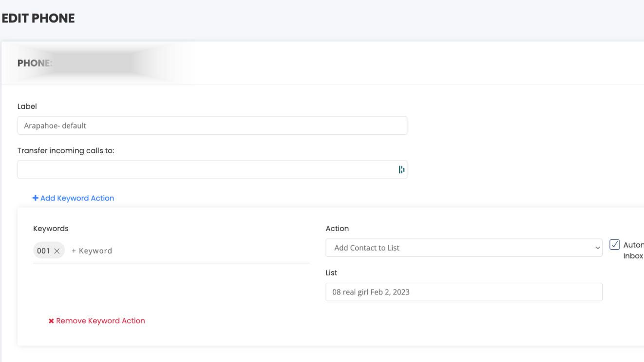The height and width of the screenshot is (362, 644).
Task: Click into the Transfer incoming calls input
Action: (x=205, y=170)
